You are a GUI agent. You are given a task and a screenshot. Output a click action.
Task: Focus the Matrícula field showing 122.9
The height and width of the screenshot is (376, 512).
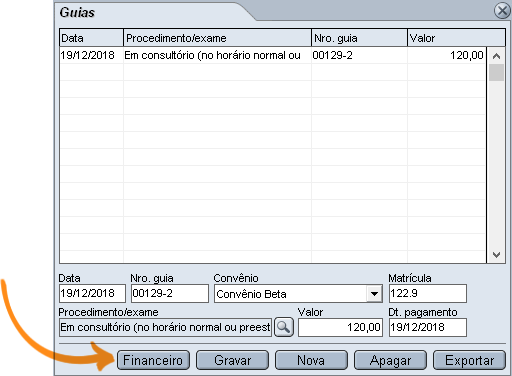(428, 293)
